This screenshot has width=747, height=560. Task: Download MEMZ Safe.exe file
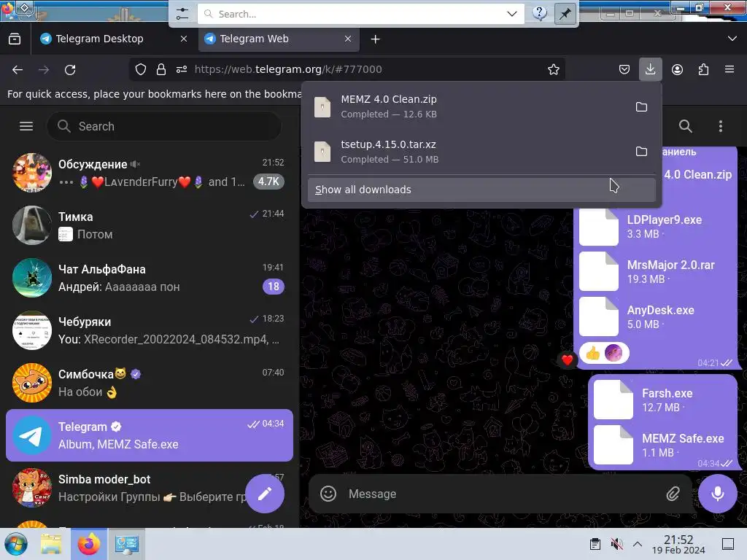tap(614, 446)
